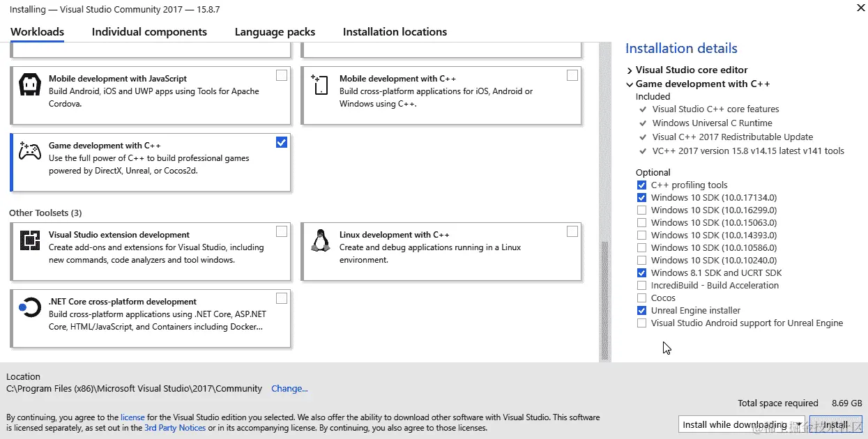
Task: Click the Windows Universal C Runtime item
Action: pos(712,123)
